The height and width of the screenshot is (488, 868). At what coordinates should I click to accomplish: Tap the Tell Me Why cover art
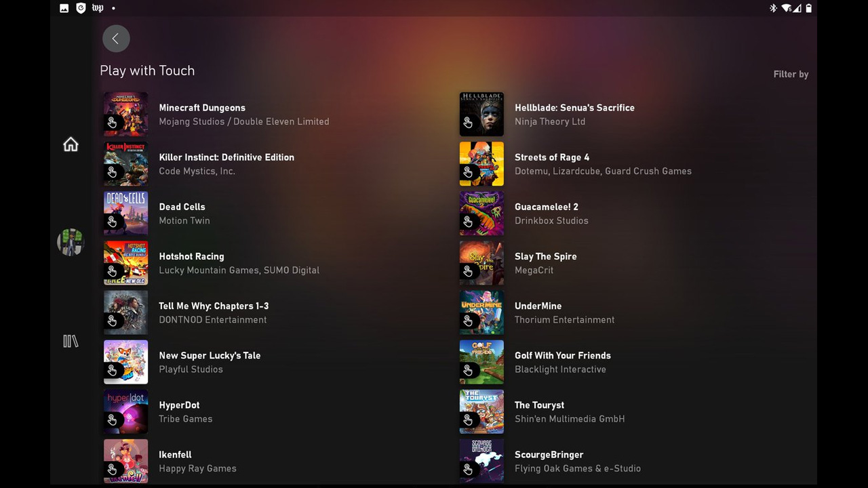(125, 312)
